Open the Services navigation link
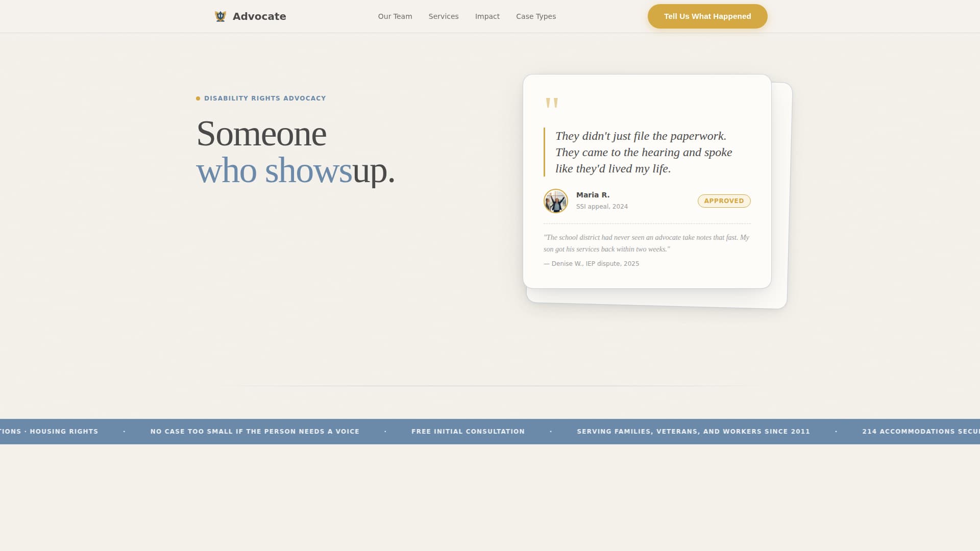980x551 pixels. click(x=444, y=16)
